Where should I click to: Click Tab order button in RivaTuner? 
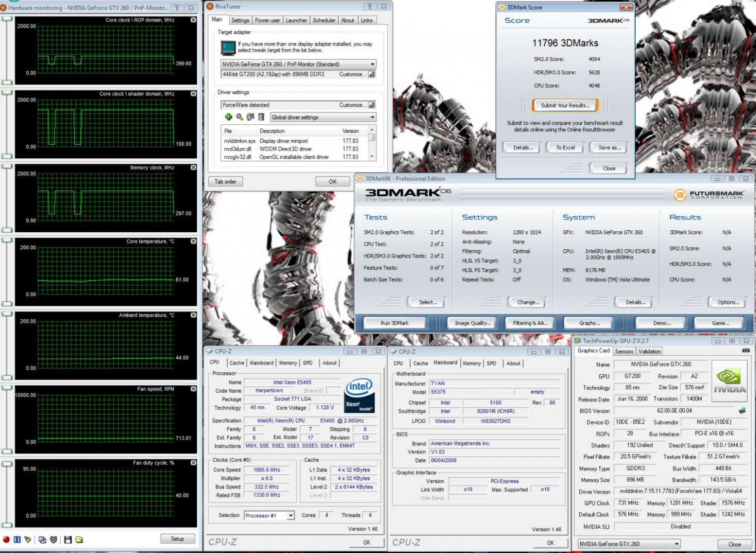225,182
